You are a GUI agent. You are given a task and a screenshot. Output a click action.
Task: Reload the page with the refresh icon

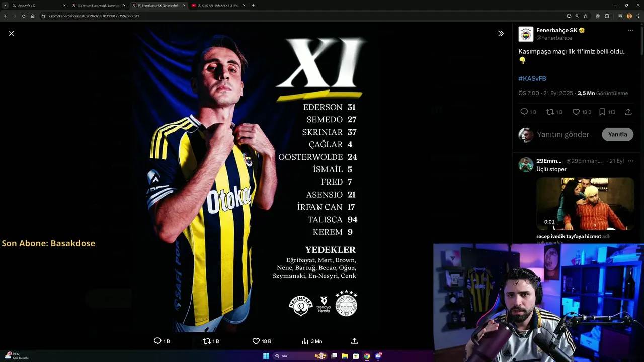pos(23,16)
